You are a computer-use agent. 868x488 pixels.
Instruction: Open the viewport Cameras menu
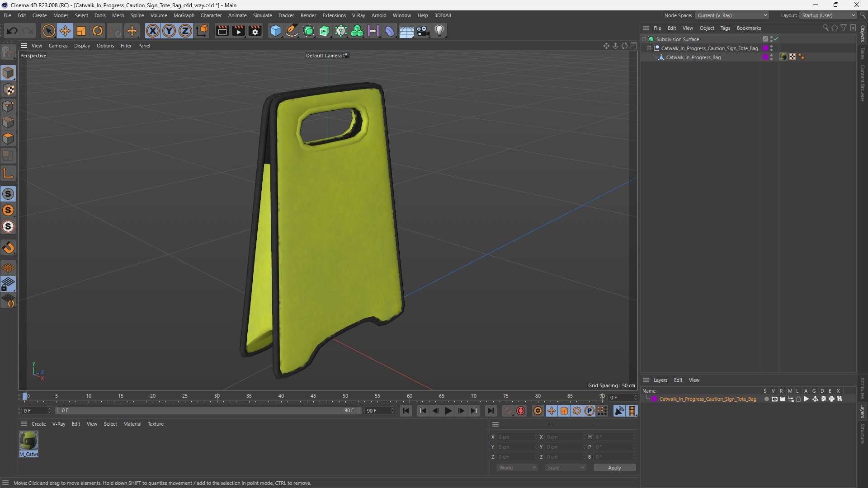pyautogui.click(x=58, y=46)
